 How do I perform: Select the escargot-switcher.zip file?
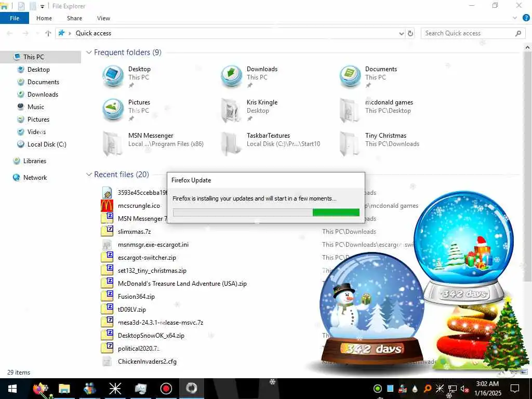pos(147,258)
